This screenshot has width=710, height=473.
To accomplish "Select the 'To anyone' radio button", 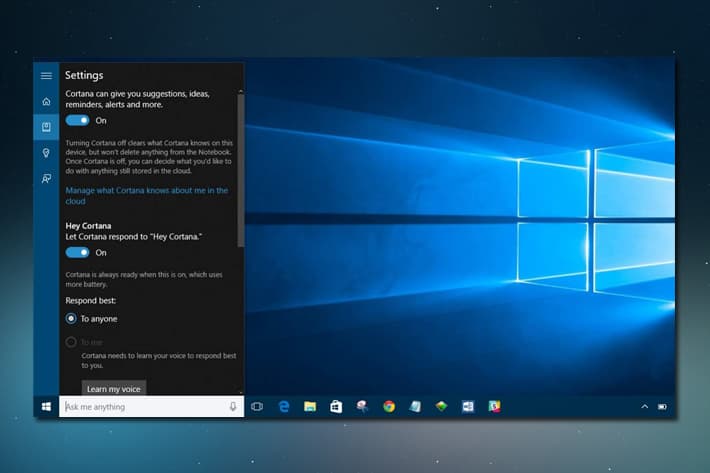I will pyautogui.click(x=71, y=319).
